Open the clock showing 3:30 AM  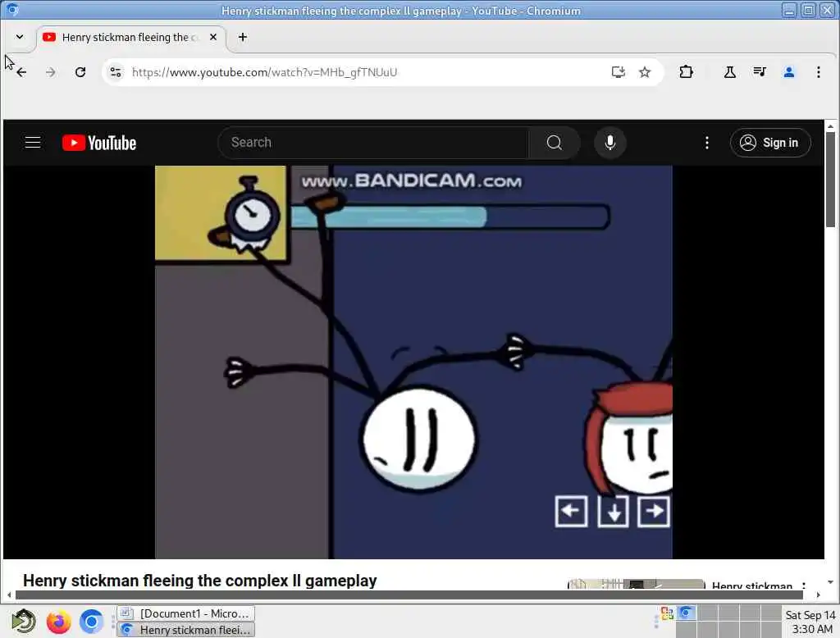coord(810,622)
